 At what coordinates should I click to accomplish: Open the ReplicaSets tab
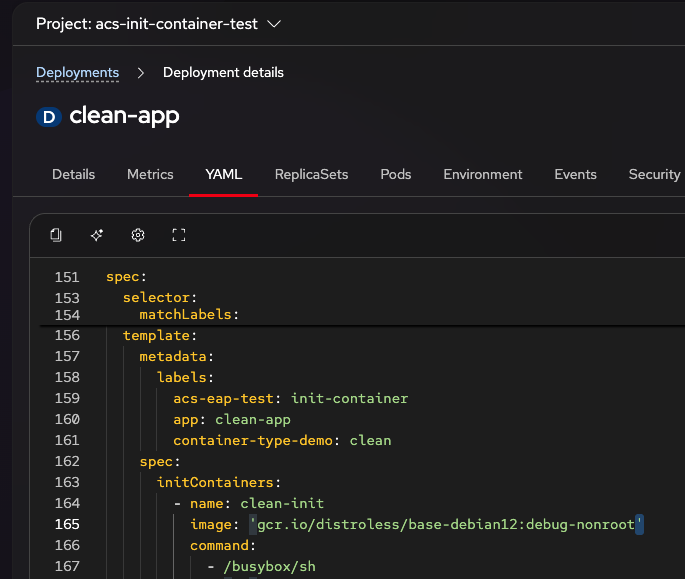click(311, 174)
